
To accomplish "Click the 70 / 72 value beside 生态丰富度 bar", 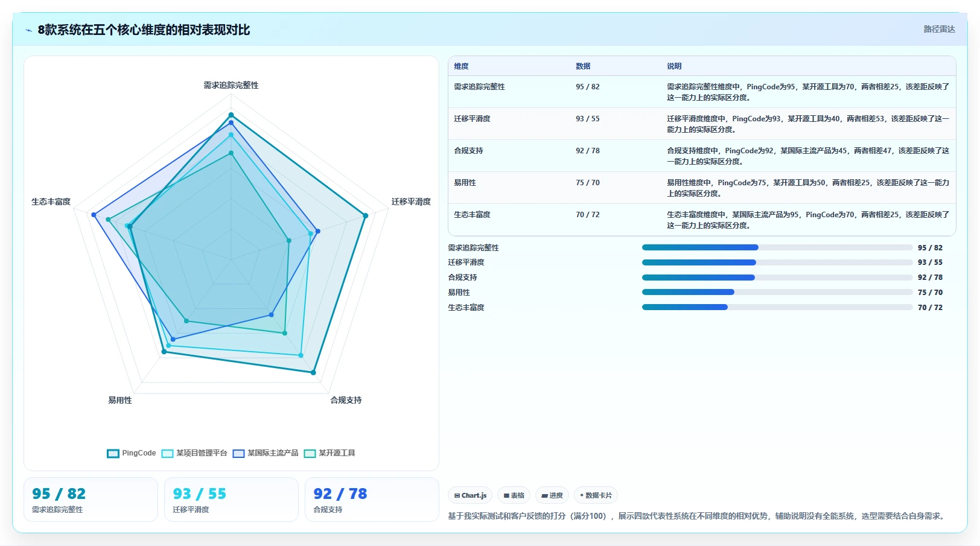I will pos(930,308).
